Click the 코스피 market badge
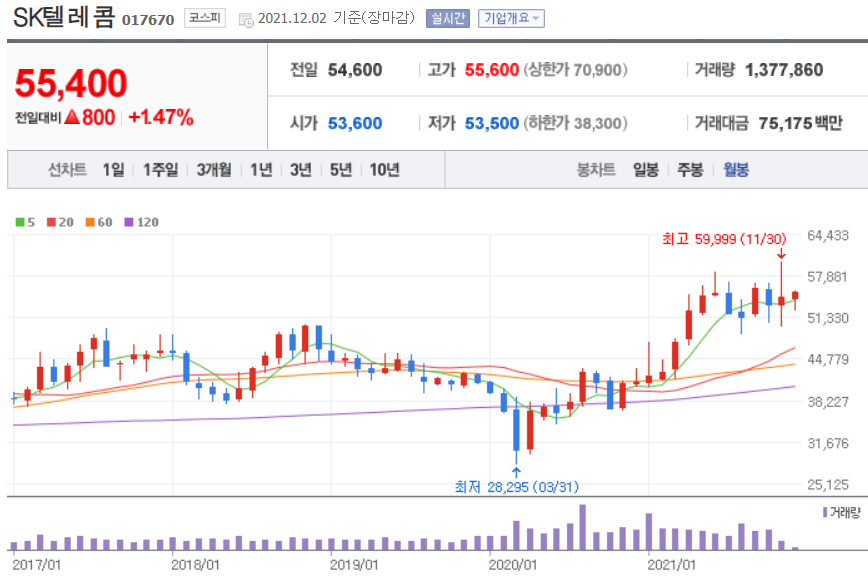868x581 pixels. tap(205, 18)
